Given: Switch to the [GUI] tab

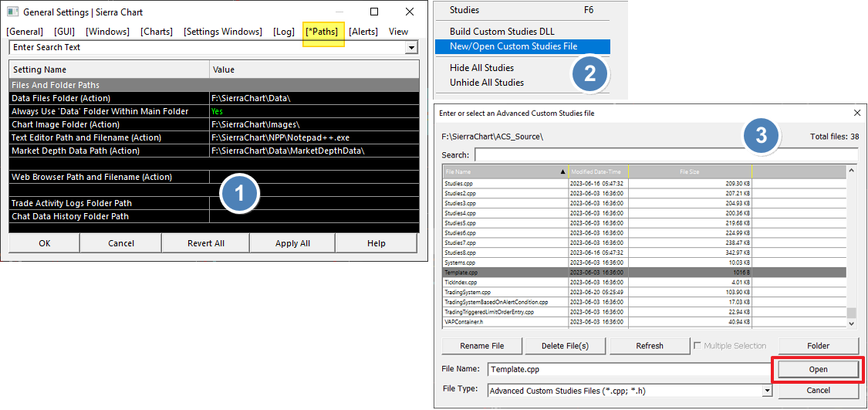Looking at the screenshot, I should 64,32.
